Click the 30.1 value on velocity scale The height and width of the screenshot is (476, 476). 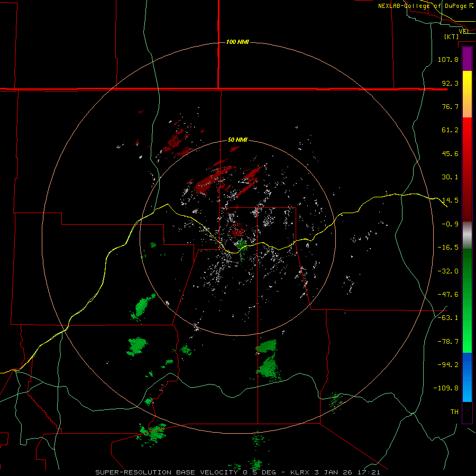click(x=450, y=177)
